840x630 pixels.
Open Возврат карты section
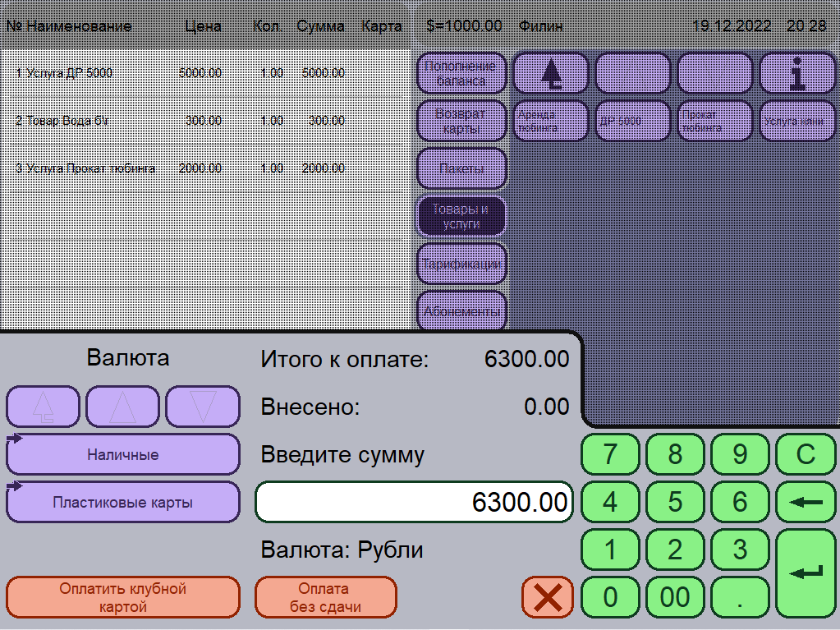pos(461,121)
